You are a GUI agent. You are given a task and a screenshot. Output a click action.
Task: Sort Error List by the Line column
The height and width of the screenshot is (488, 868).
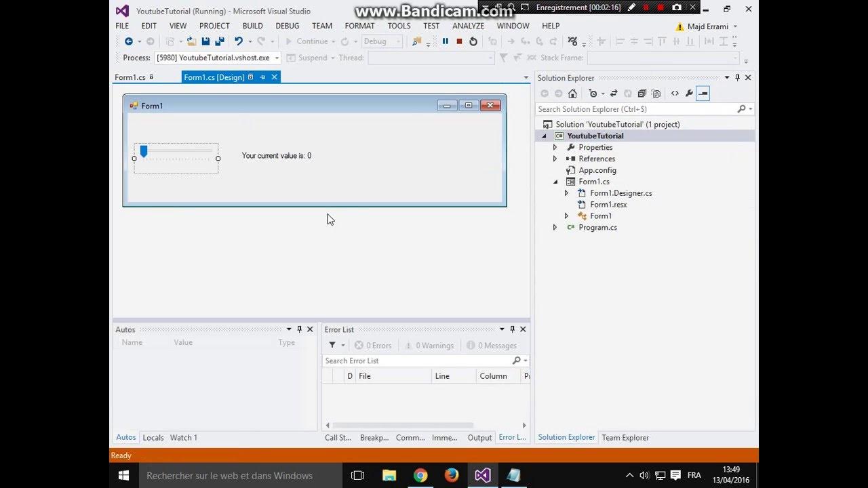pos(454,376)
